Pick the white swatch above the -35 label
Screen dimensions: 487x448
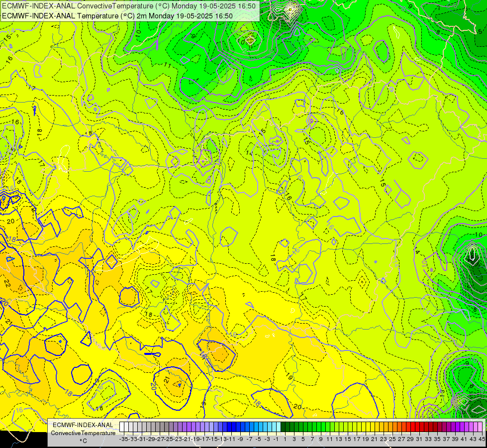click(x=122, y=427)
